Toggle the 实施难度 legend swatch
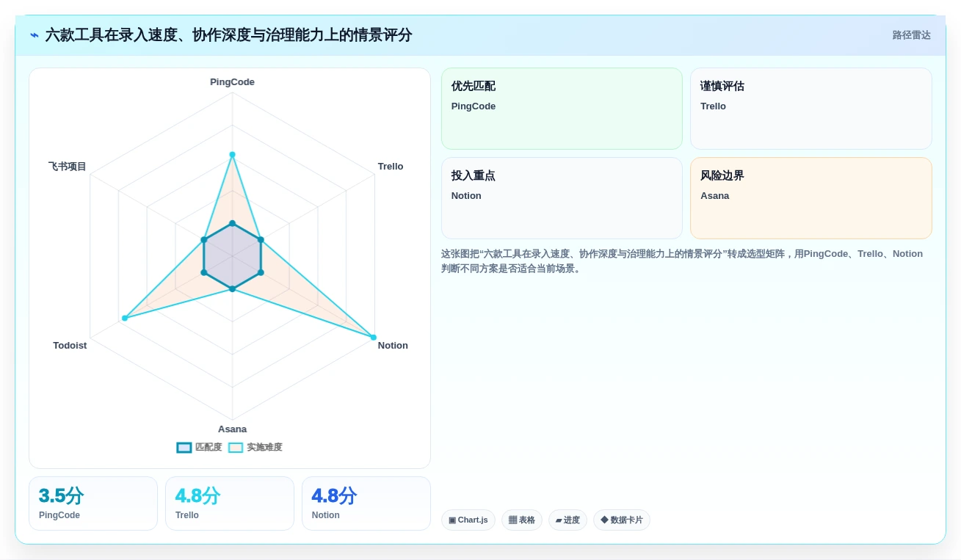Image resolution: width=961 pixels, height=560 pixels. click(236, 447)
